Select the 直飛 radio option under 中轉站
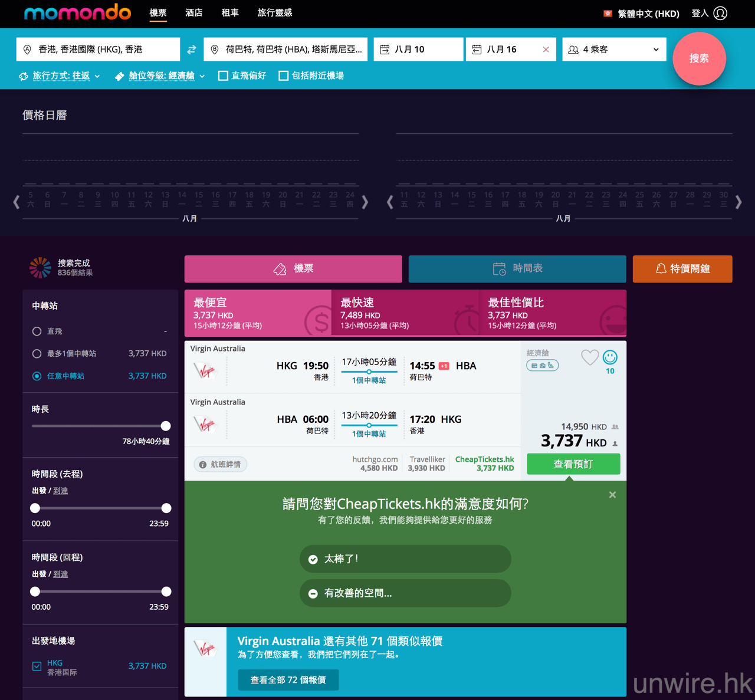Screen dimensions: 755x700 [x=37, y=331]
